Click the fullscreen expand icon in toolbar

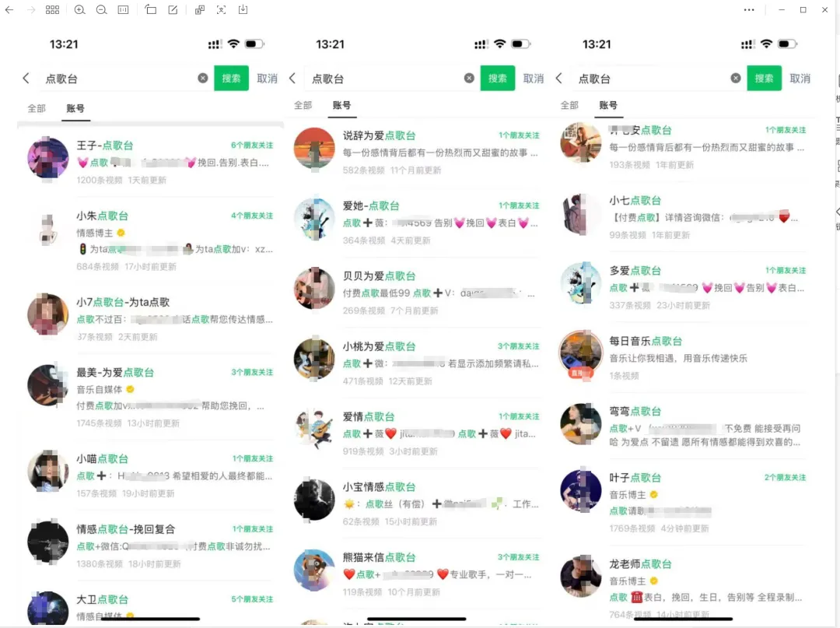[x=221, y=9]
